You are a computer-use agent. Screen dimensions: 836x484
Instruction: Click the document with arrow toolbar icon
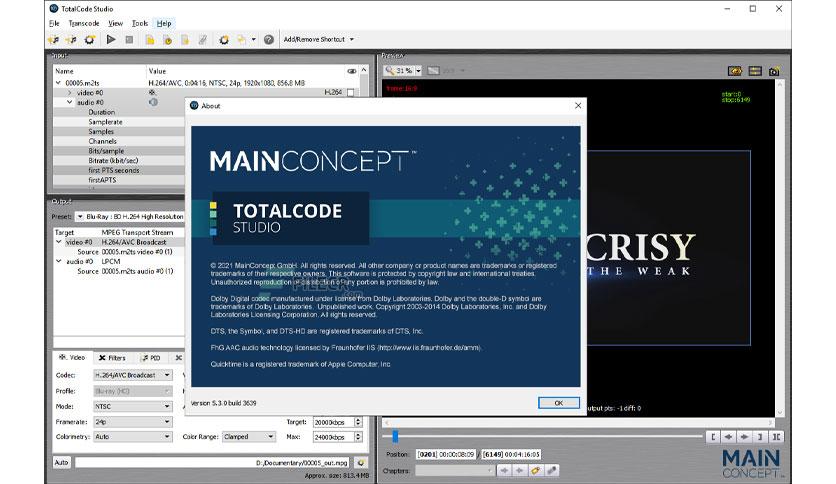tap(185, 40)
